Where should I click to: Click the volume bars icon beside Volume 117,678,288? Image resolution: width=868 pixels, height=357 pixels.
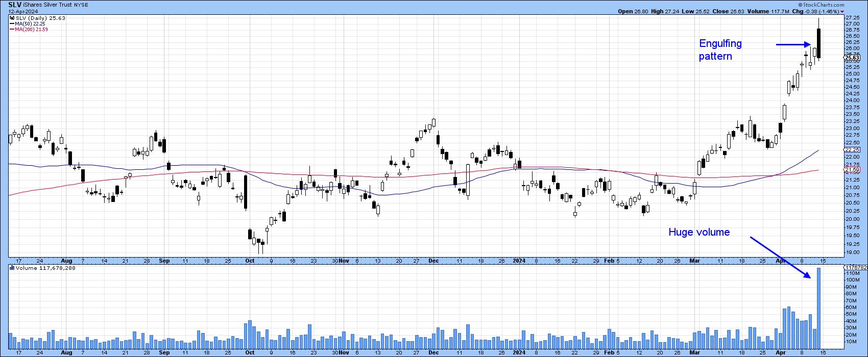click(12, 268)
